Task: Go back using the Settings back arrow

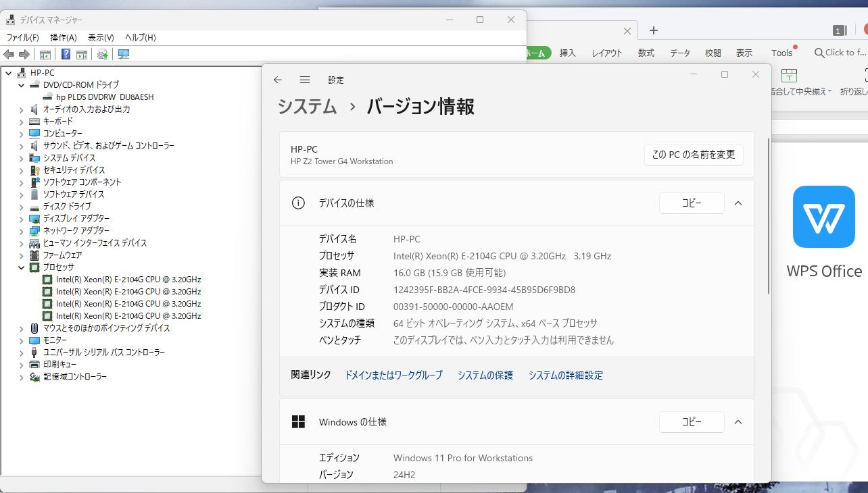Action: coord(277,80)
